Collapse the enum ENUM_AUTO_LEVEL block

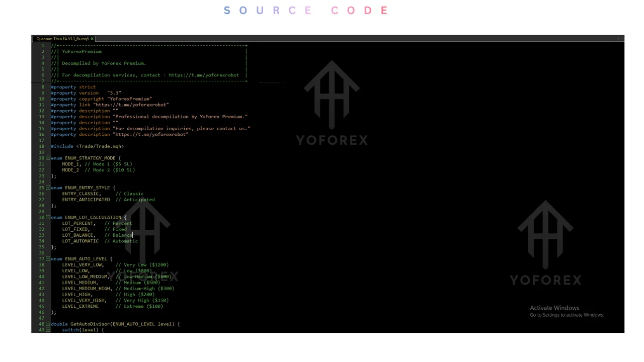coord(48,259)
